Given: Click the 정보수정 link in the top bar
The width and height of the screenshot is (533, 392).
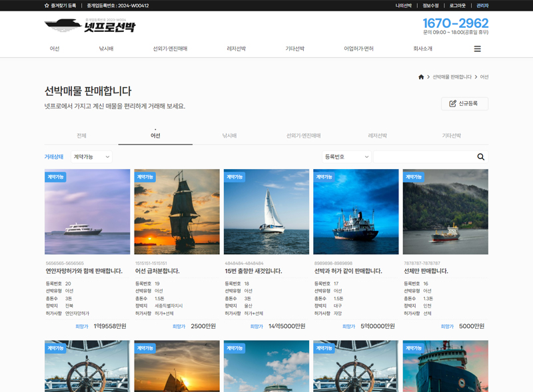Looking at the screenshot, I should [430, 5].
